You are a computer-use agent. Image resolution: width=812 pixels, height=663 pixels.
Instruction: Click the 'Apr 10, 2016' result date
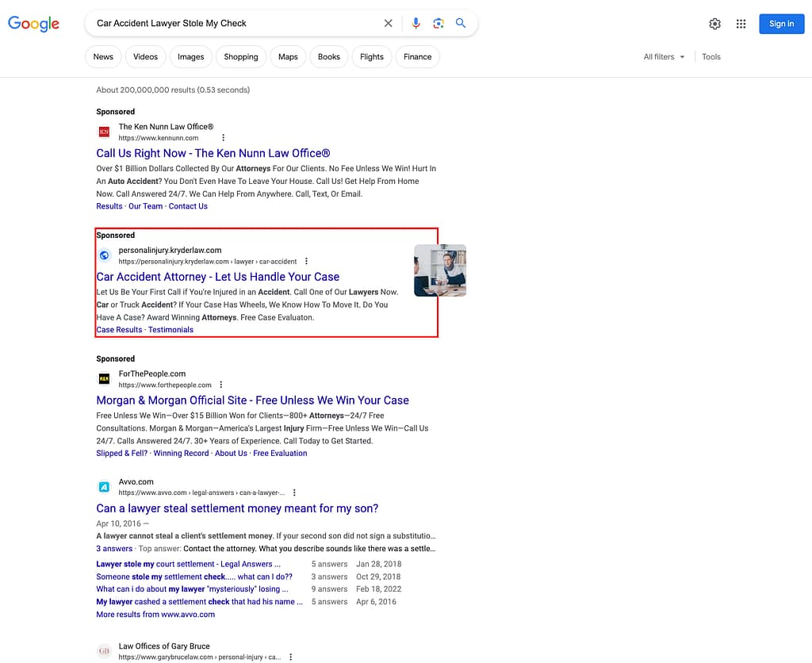click(x=119, y=523)
